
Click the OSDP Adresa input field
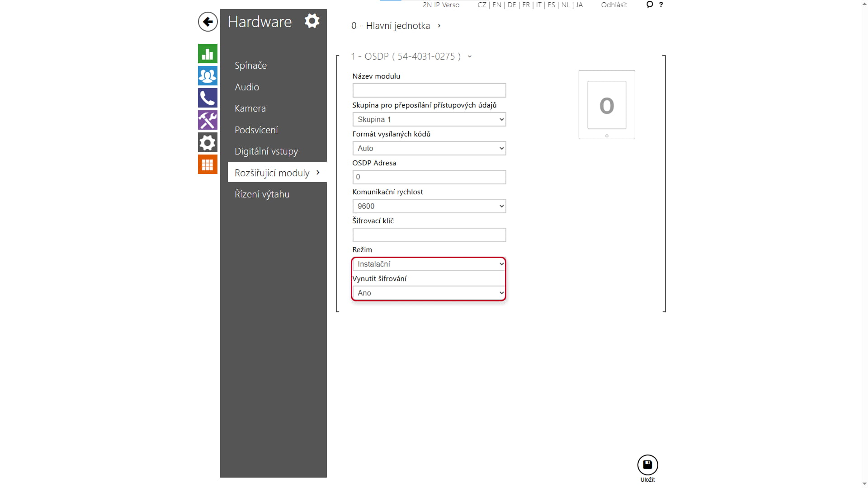[429, 177]
